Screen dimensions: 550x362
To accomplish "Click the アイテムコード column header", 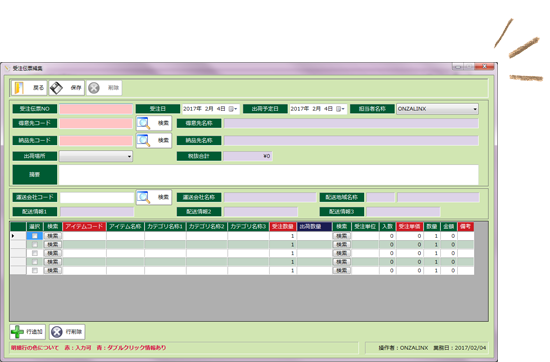I will click(x=84, y=227).
